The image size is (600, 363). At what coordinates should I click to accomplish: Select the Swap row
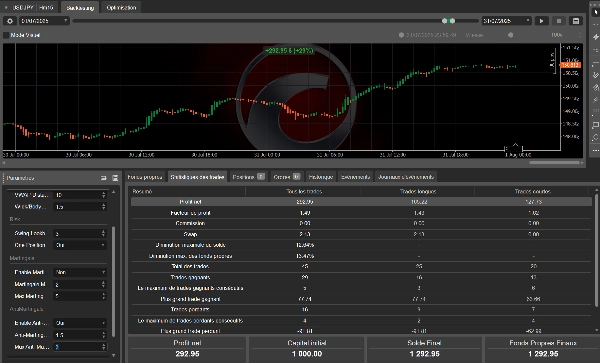(361, 234)
